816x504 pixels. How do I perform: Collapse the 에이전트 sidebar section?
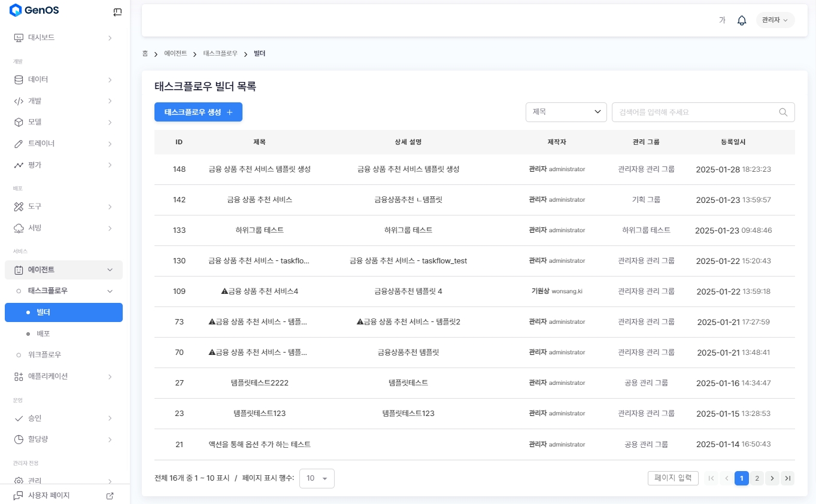(x=110, y=270)
